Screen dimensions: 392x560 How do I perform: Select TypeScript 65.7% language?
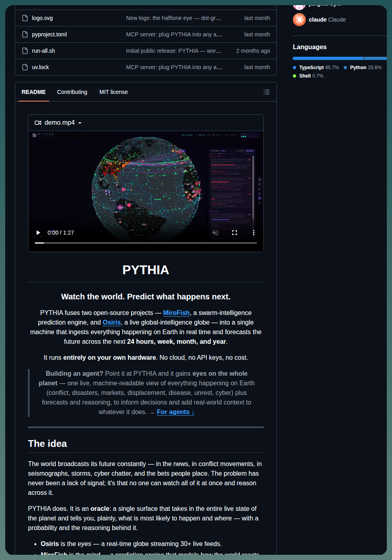pyautogui.click(x=316, y=68)
